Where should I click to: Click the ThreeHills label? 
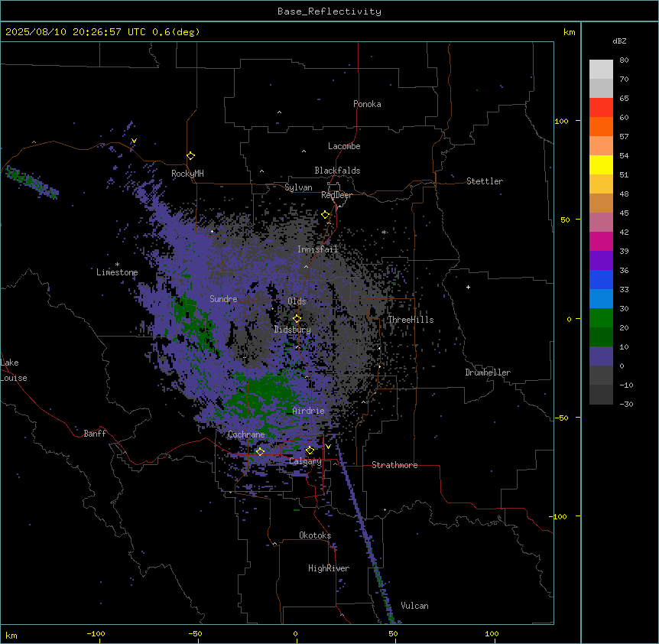click(x=411, y=320)
